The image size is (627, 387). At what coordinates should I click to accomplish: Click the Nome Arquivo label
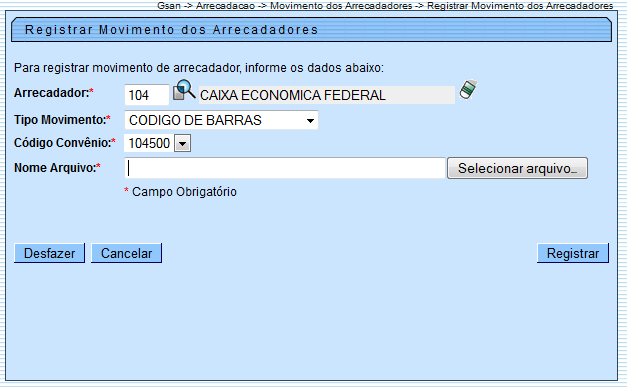point(57,168)
